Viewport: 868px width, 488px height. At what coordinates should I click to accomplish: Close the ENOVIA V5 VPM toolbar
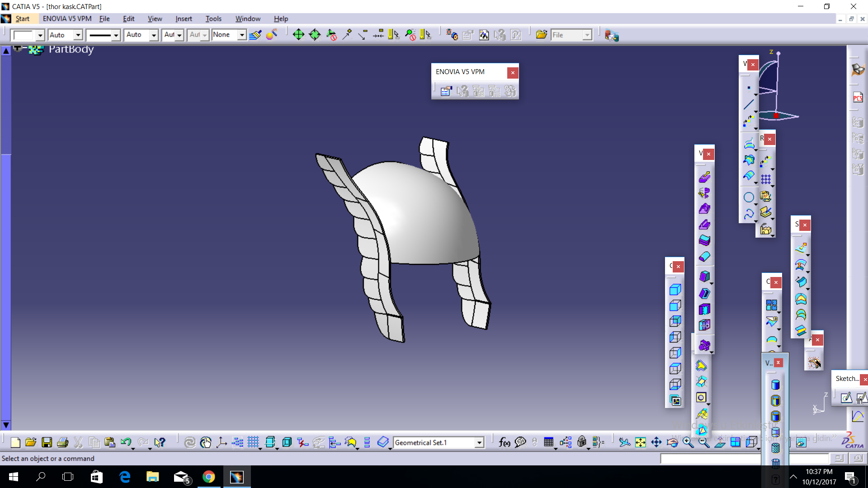[513, 72]
